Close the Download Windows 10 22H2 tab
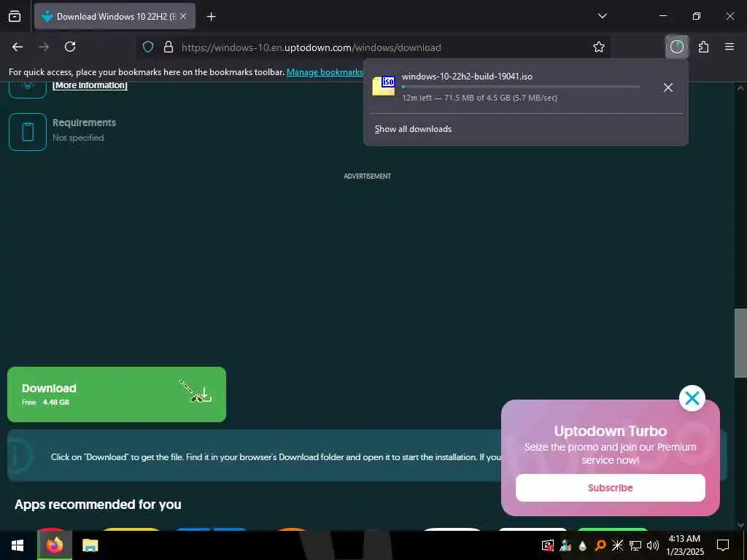Viewport: 747px width, 560px height. click(x=183, y=16)
